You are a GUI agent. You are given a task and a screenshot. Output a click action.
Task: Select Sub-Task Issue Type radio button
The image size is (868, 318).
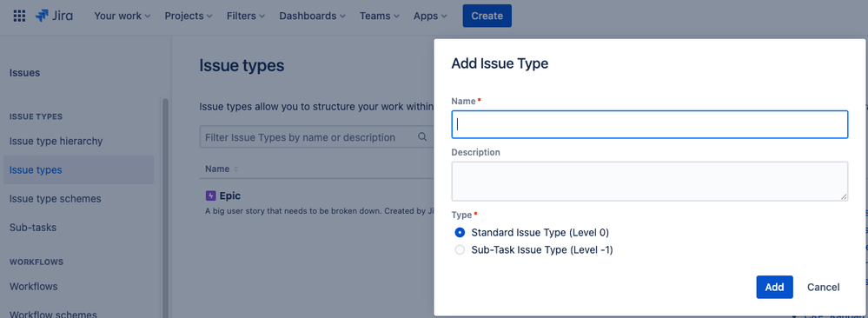460,250
